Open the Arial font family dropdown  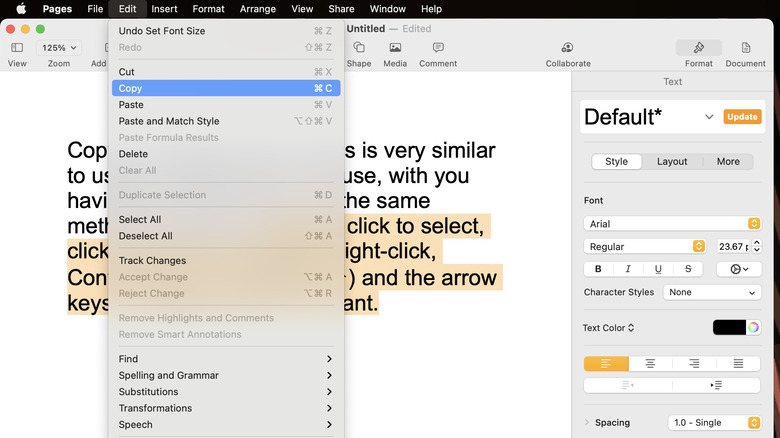point(672,224)
